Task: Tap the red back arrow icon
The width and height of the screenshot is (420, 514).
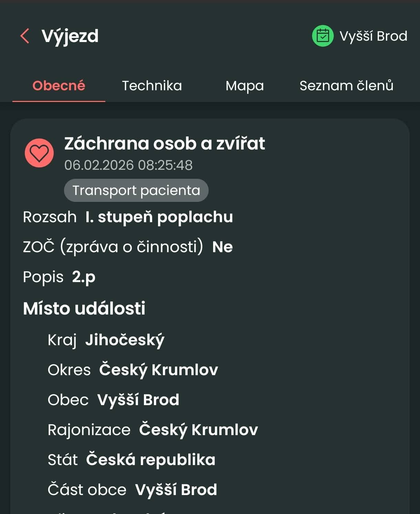Action: [x=25, y=36]
